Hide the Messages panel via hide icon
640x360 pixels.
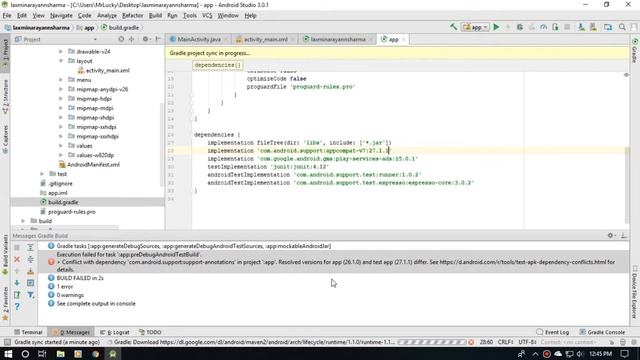623,236
